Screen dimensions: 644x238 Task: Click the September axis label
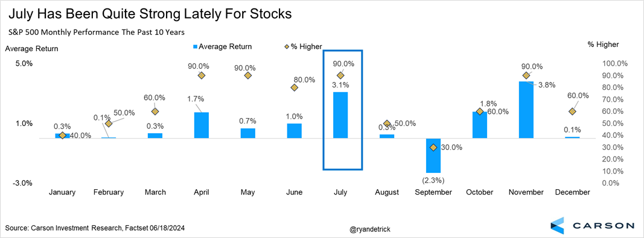(x=433, y=192)
